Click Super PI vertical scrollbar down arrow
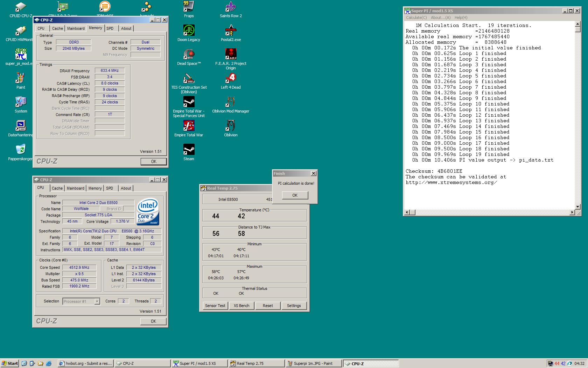Image resolution: width=588 pixels, height=368 pixels. [x=578, y=206]
